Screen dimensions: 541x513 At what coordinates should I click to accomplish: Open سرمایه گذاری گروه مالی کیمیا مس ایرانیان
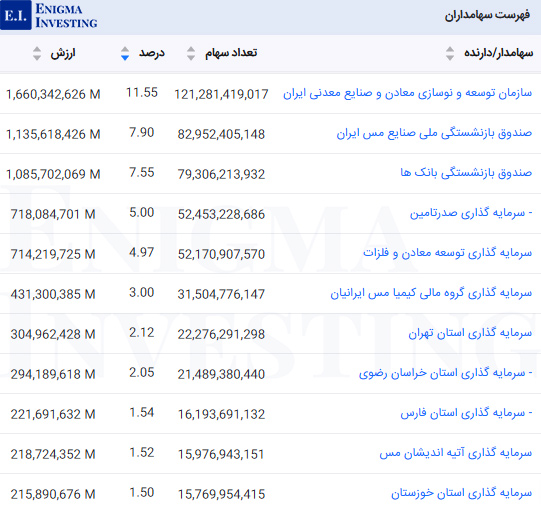pyautogui.click(x=431, y=293)
